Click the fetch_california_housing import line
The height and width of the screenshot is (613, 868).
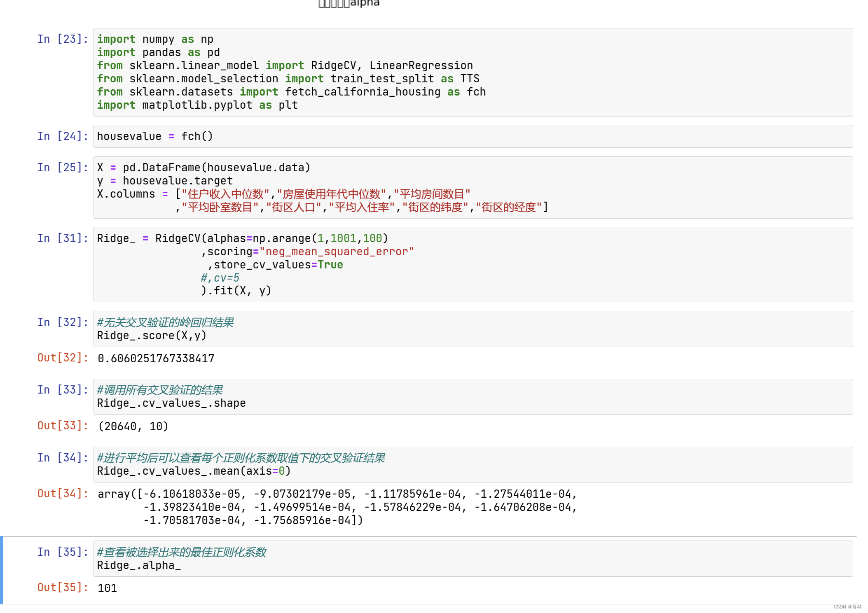coord(292,92)
